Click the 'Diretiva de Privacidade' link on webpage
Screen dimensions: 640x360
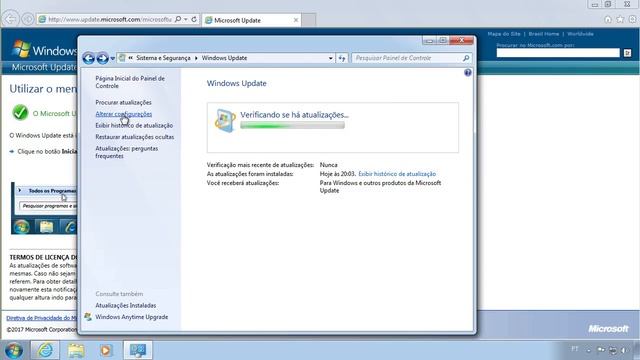[x=41, y=318]
